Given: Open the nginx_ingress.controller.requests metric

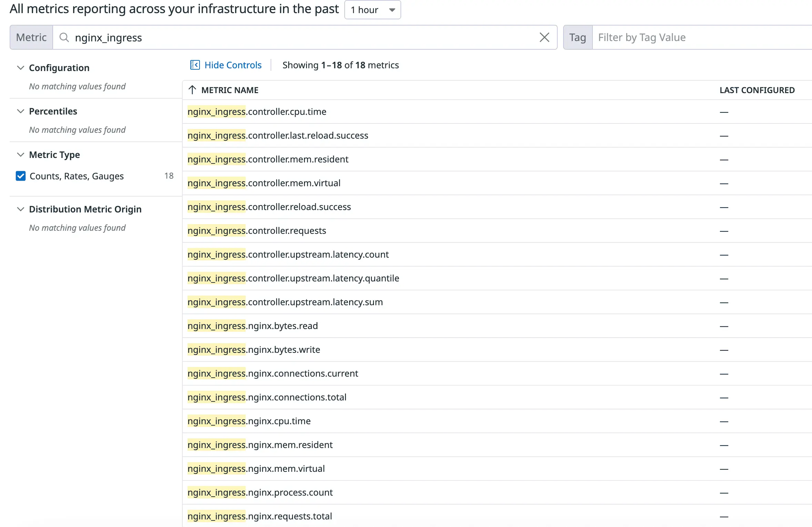Looking at the screenshot, I should pos(256,230).
